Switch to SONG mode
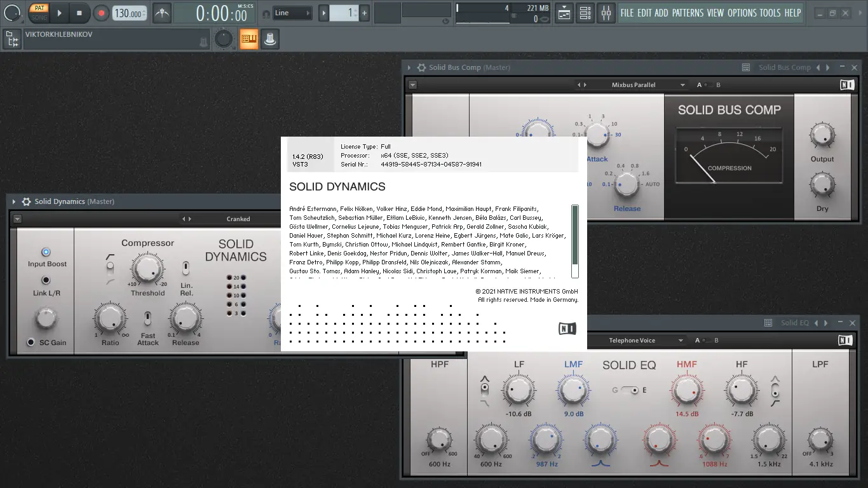The width and height of the screenshot is (868, 488). tap(39, 17)
